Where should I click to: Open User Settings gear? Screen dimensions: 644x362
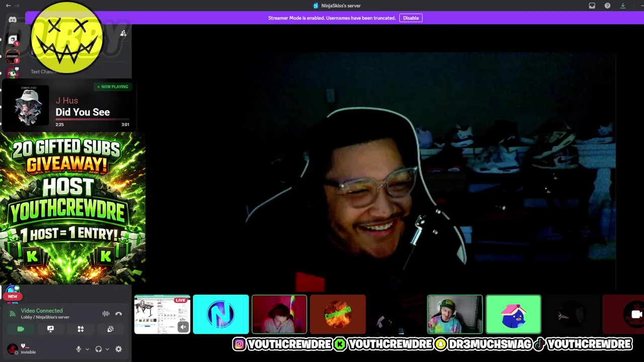tap(119, 349)
